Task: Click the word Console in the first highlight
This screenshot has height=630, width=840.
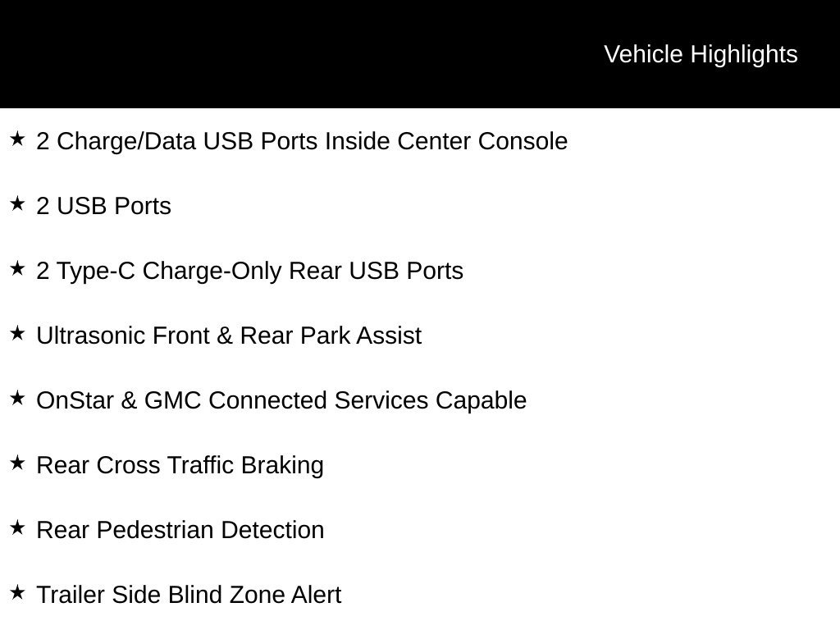Action: (523, 141)
